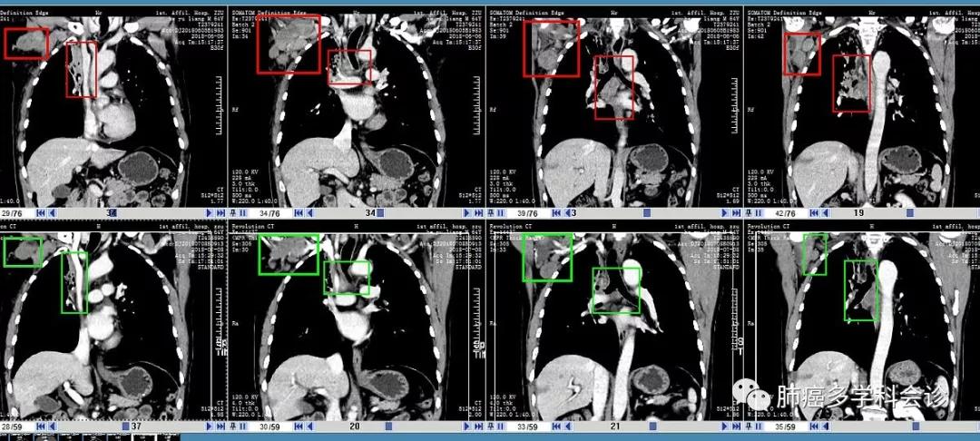Pause cine playback in 30/59 panel
The width and height of the screenshot is (980, 441).
[243, 426]
